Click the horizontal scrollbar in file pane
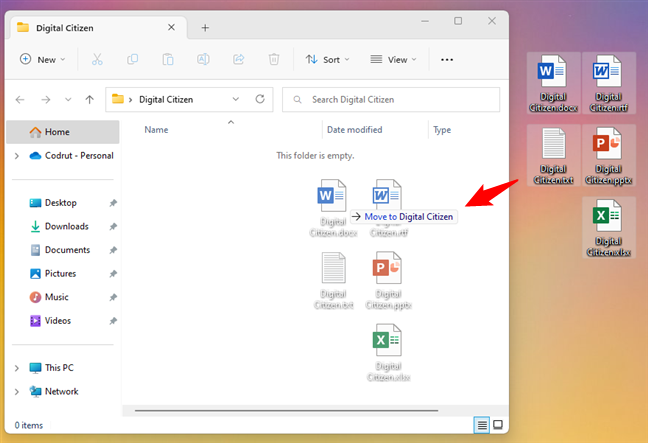Viewport: 648px width, 443px height. point(286,411)
